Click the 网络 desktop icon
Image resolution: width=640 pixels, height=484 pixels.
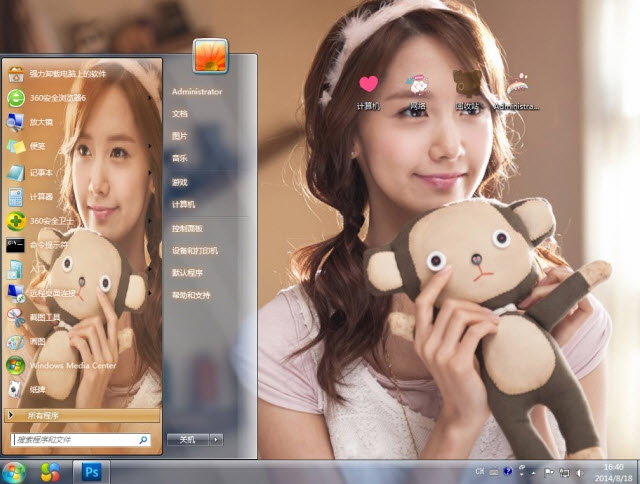pyautogui.click(x=417, y=92)
